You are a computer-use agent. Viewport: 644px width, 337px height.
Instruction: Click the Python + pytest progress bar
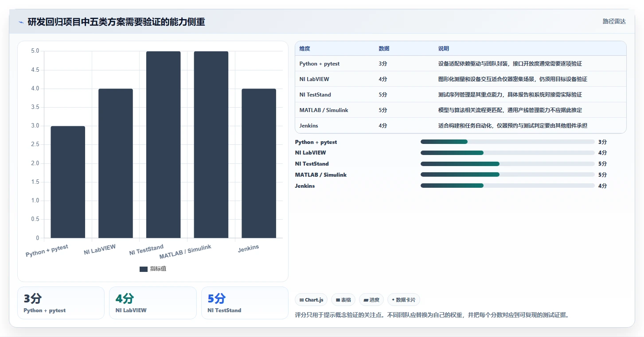click(507, 142)
